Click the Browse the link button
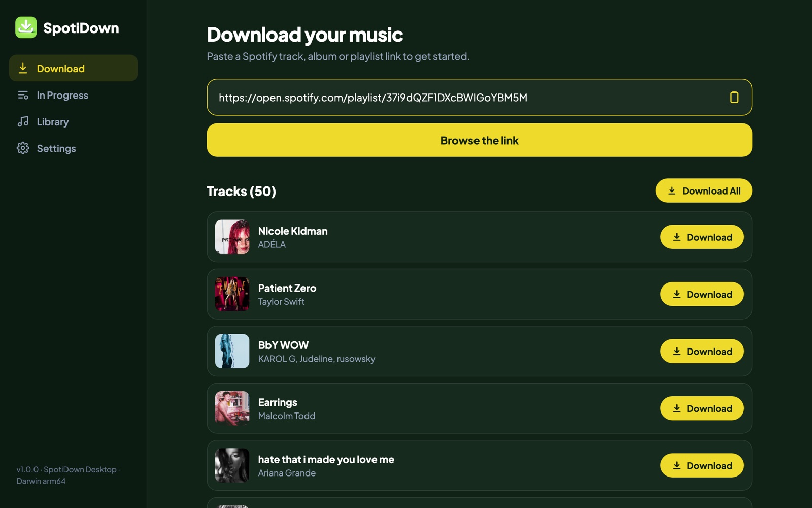 tap(479, 140)
